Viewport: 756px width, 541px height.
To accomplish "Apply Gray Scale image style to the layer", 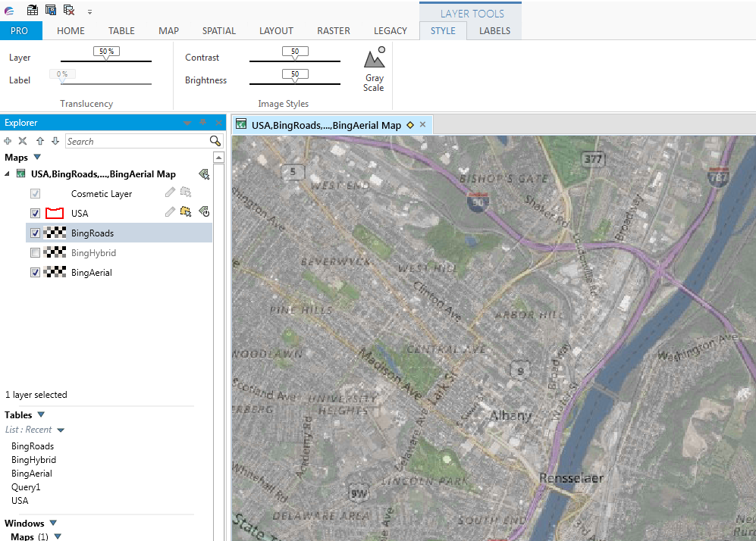I will coord(374,67).
